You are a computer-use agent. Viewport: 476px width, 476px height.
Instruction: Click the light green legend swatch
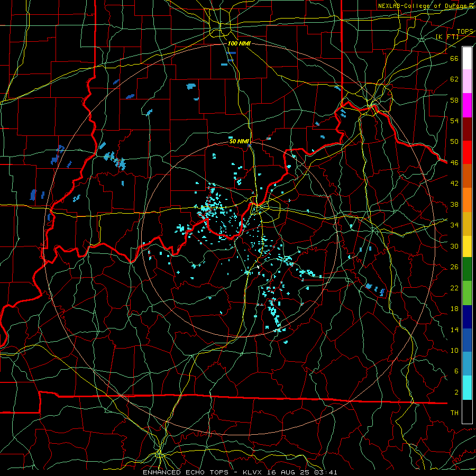pos(467,293)
